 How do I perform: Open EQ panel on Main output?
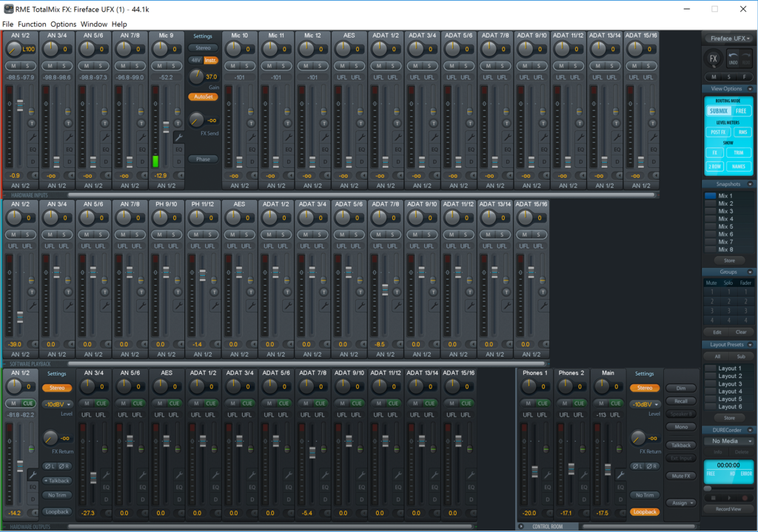click(x=620, y=487)
